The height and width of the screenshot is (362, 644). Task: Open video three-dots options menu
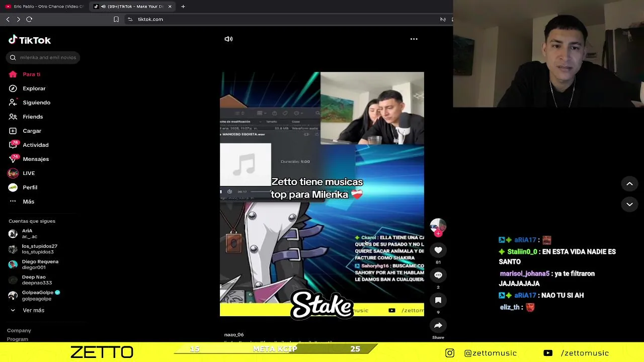pyautogui.click(x=414, y=39)
